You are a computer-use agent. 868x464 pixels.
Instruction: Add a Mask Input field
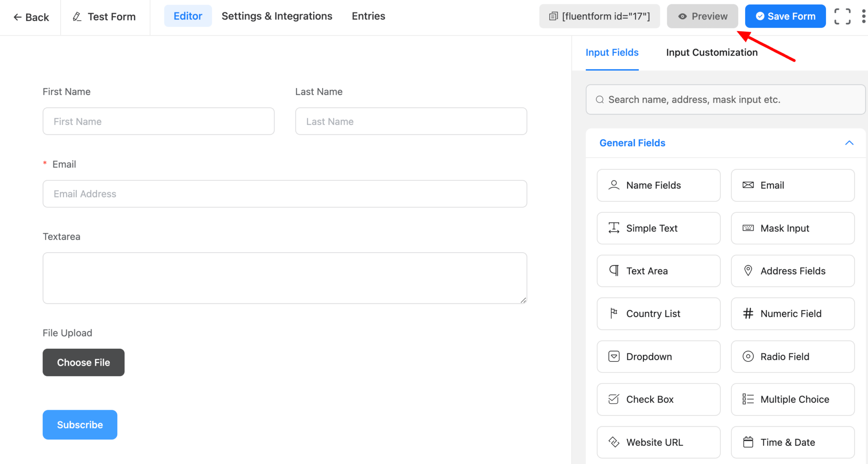pos(792,228)
